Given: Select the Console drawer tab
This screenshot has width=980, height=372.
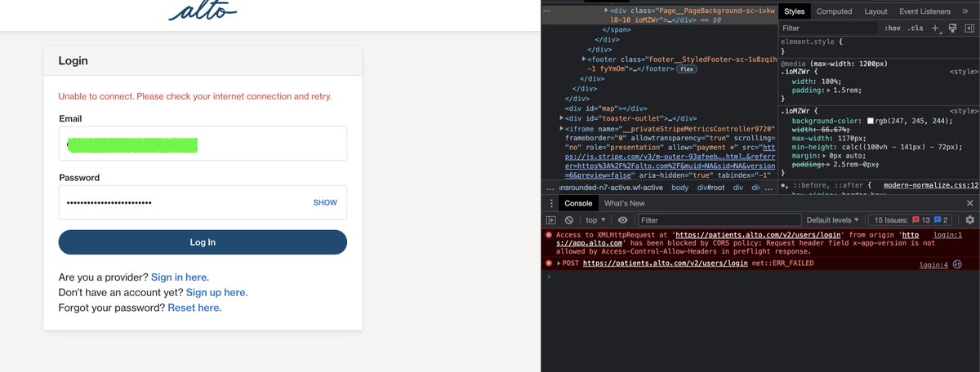Looking at the screenshot, I should click(x=578, y=203).
